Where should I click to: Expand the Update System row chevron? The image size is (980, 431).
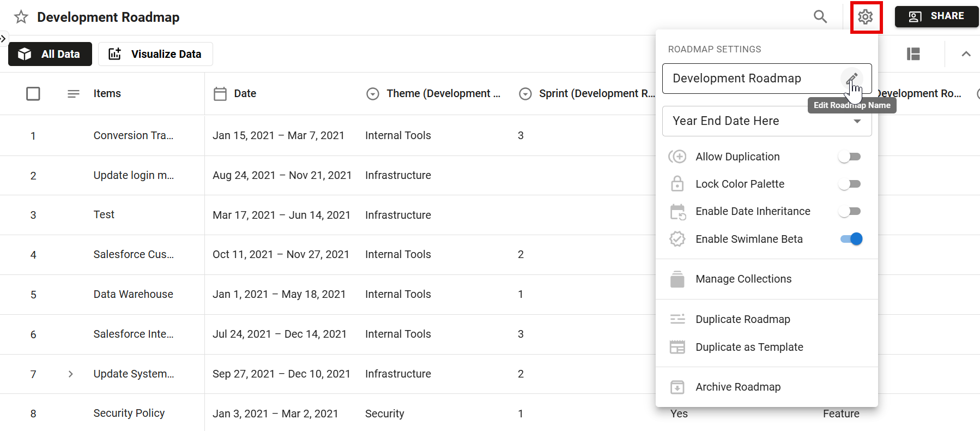[x=70, y=374]
